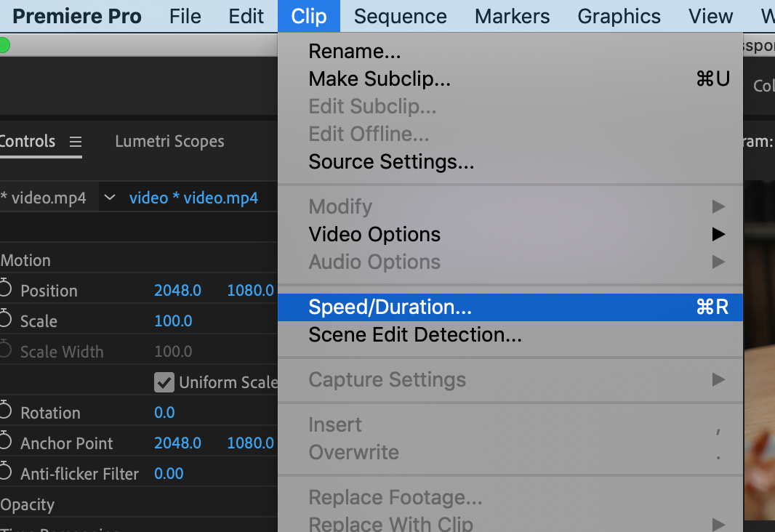Expand the Video Options submenu
The width and height of the screenshot is (775, 532).
pyautogui.click(x=510, y=234)
